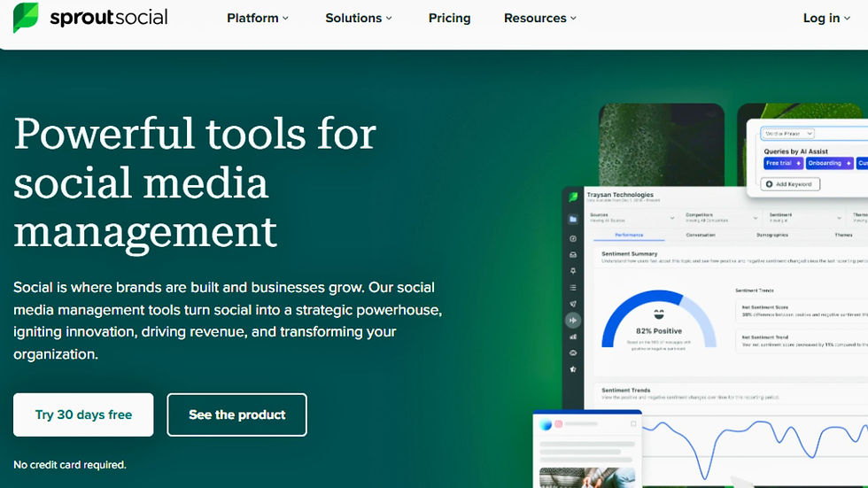This screenshot has width=868, height=488.
Task: Switch to the Demographics tab
Action: coord(772,236)
